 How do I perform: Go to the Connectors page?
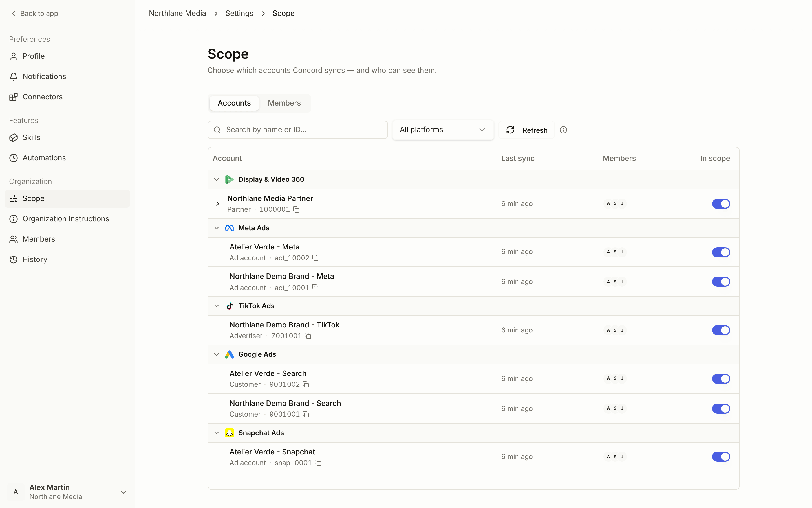67,97
